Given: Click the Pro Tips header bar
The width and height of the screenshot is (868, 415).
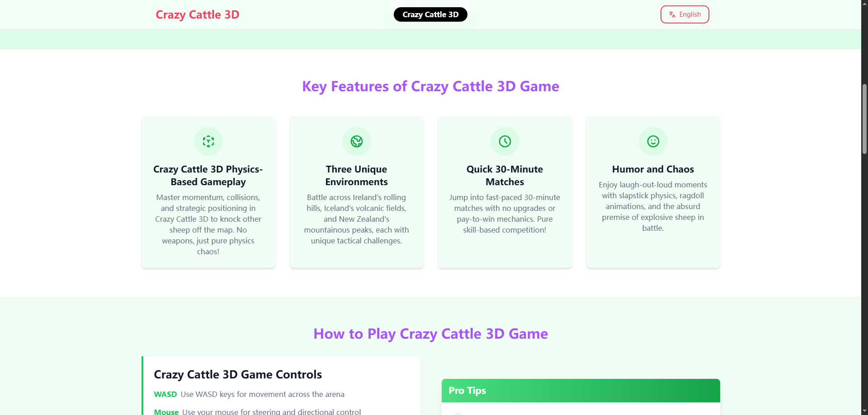Looking at the screenshot, I should pos(580,390).
